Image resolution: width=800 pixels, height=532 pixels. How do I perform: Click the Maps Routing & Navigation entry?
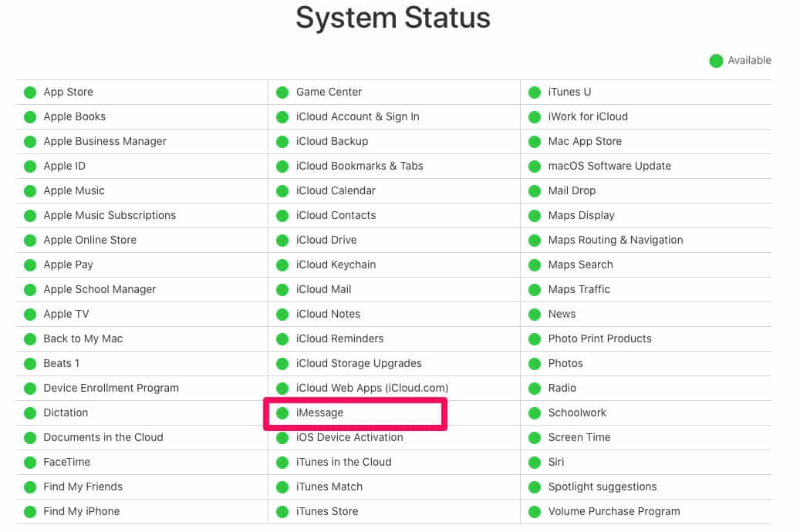615,241
